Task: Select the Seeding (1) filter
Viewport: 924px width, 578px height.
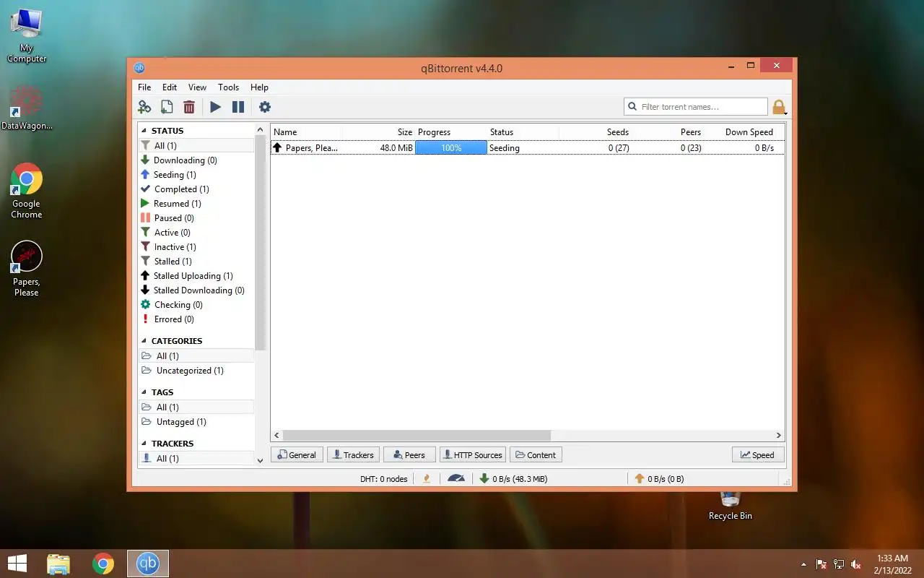Action: coord(196,175)
